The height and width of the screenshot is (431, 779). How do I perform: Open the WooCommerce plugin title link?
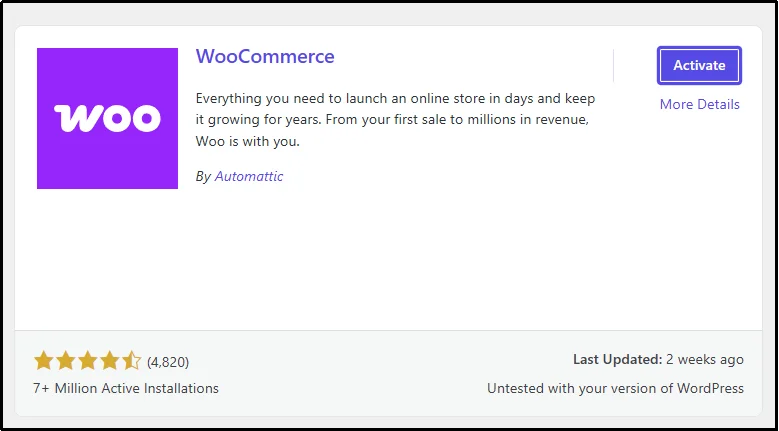[265, 56]
